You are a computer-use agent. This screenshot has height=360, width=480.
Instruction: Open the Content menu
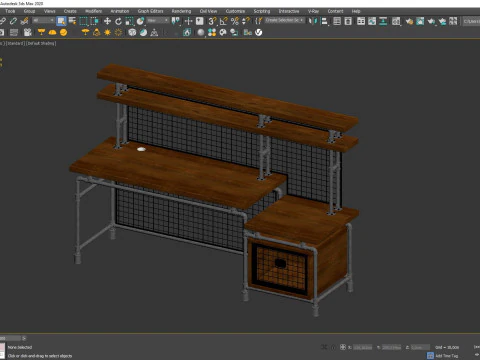point(335,11)
